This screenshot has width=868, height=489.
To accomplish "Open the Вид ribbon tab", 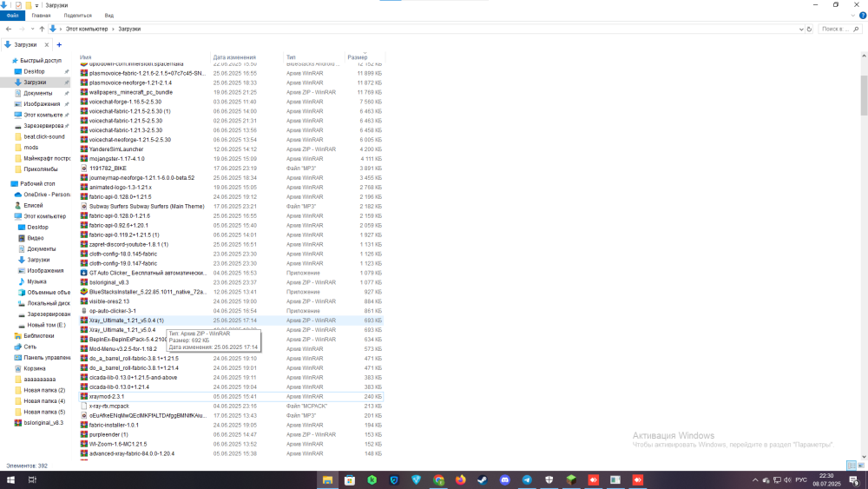I will (x=109, y=16).
